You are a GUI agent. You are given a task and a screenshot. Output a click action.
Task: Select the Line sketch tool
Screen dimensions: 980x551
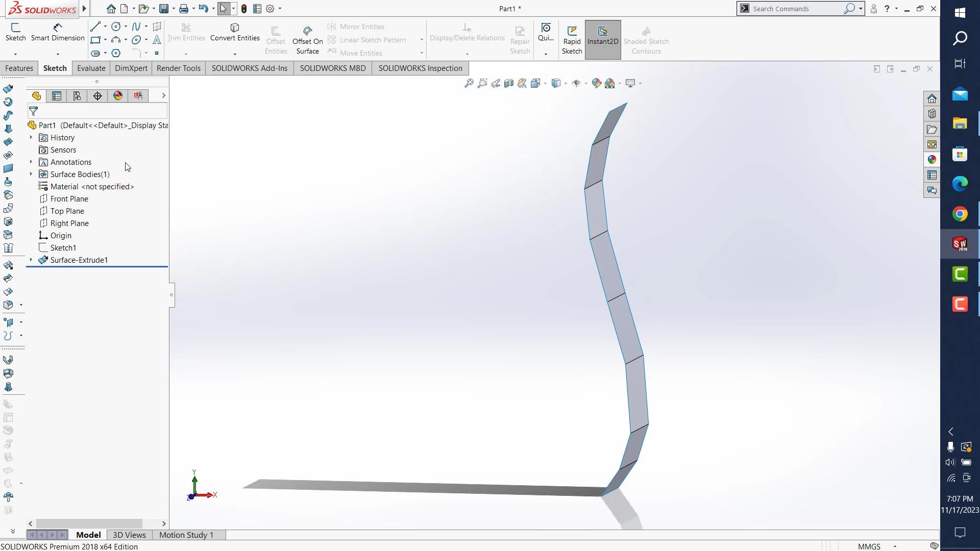tap(95, 27)
